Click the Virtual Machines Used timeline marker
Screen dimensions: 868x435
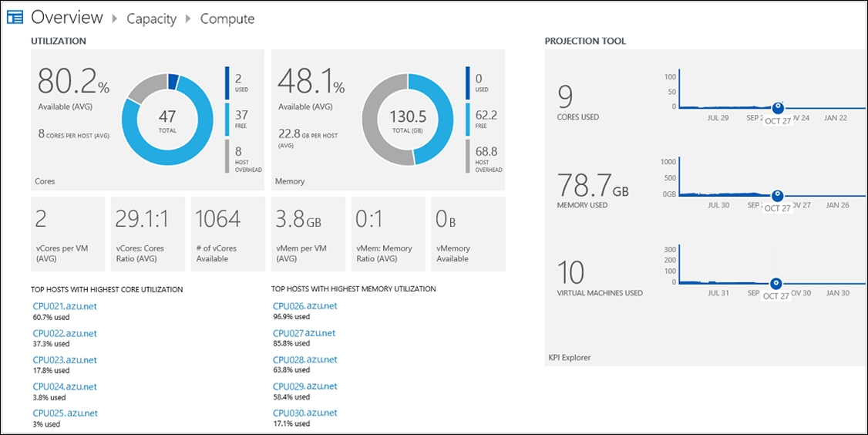point(776,283)
